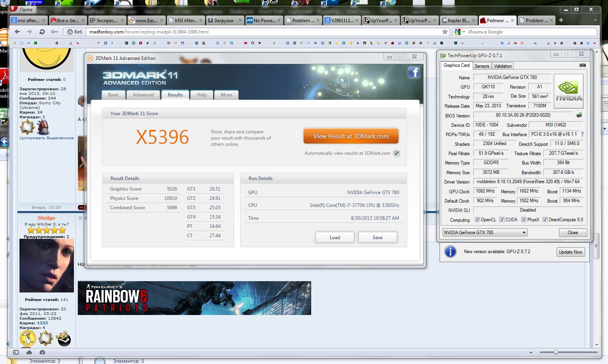Toggle the OpenCL checkbox
Viewport: 608px width, 364px height.
[477, 220]
